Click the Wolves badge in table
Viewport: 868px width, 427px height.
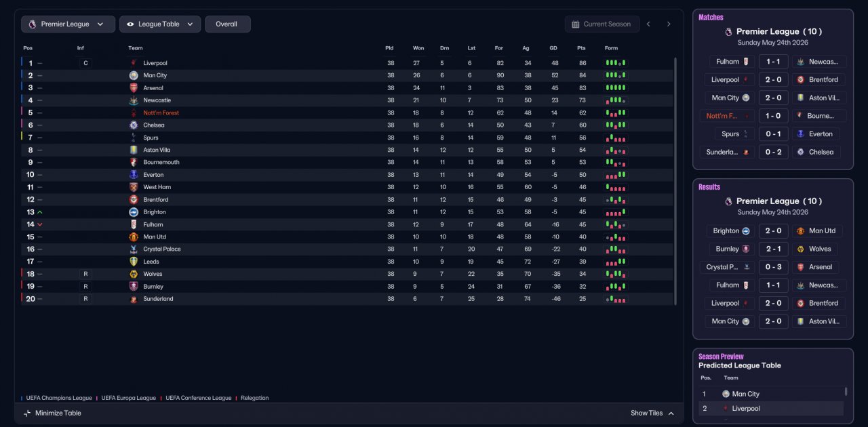click(x=134, y=274)
